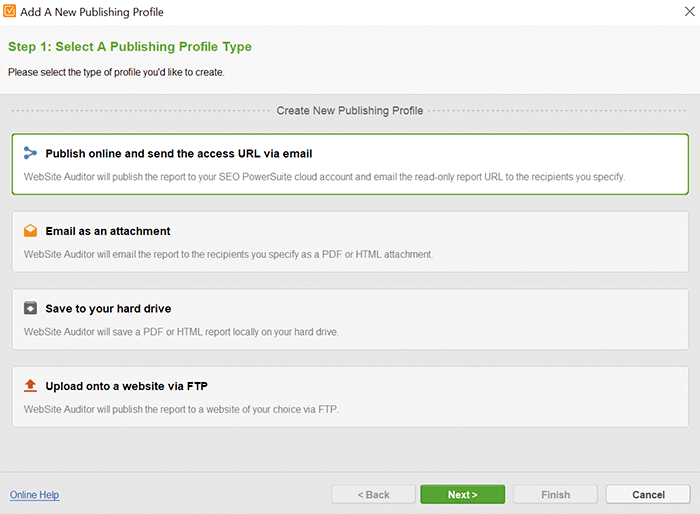Choose Email as an attachment profile
The width and height of the screenshot is (700, 514).
tap(350, 242)
